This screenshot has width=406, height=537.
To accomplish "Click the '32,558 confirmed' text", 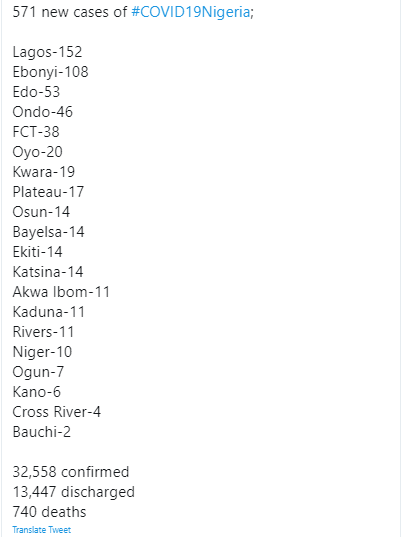I will [71, 472].
